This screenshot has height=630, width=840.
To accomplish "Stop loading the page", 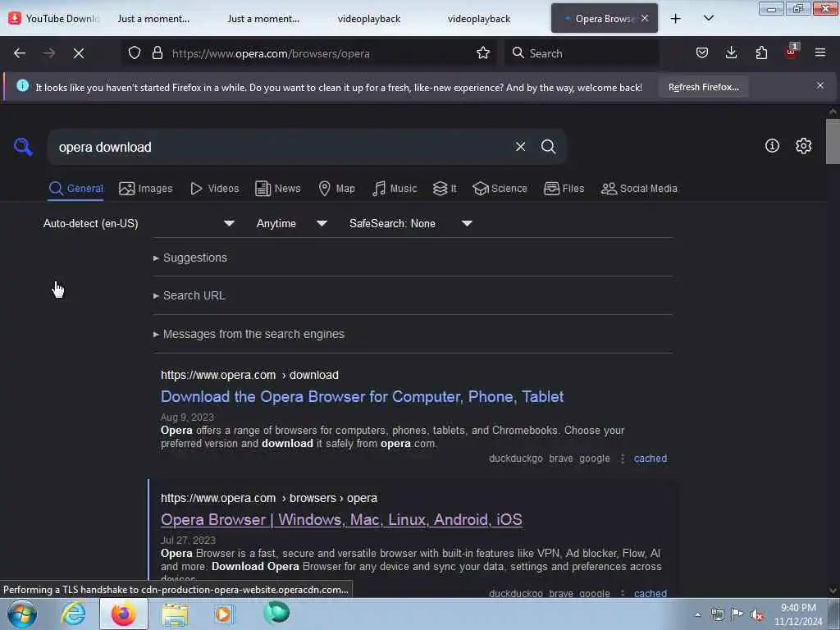I will [x=79, y=53].
